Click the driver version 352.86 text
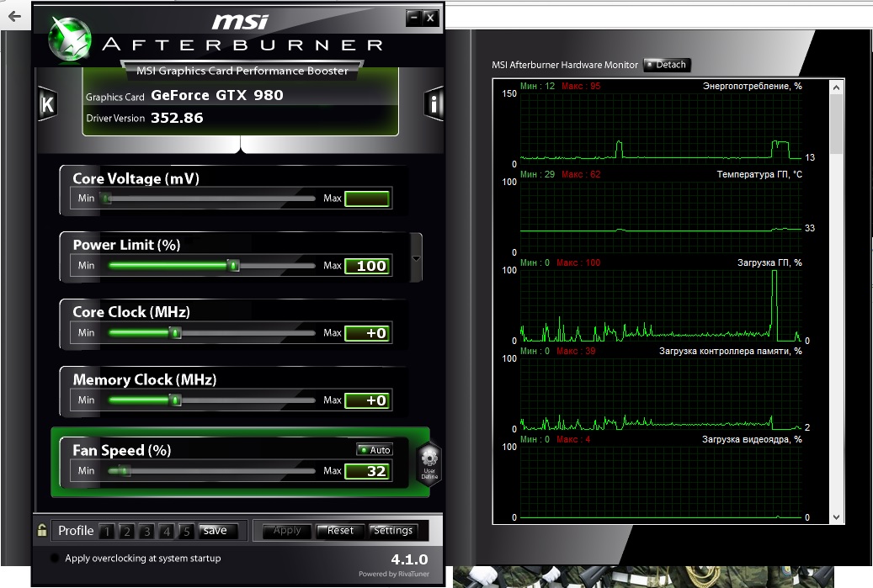The height and width of the screenshot is (588, 873). 177,118
